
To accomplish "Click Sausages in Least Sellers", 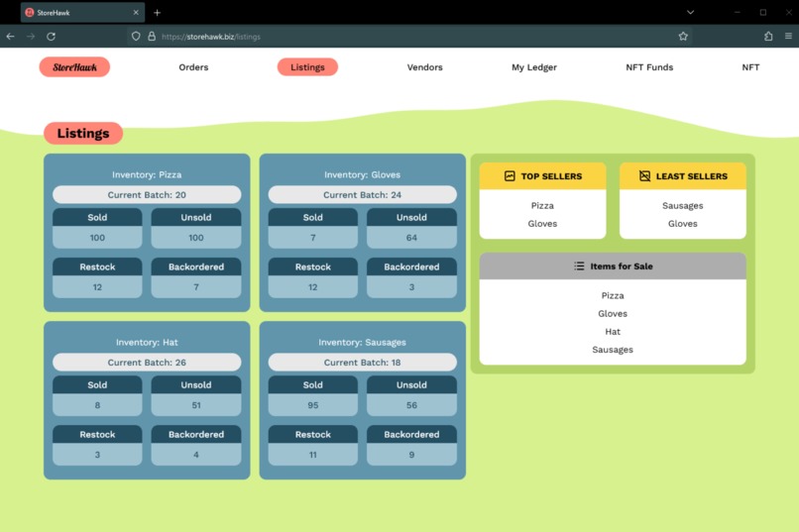I will click(683, 206).
